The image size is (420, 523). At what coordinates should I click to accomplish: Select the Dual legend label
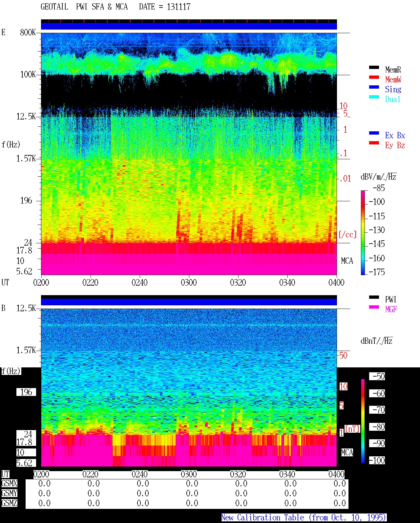[393, 99]
